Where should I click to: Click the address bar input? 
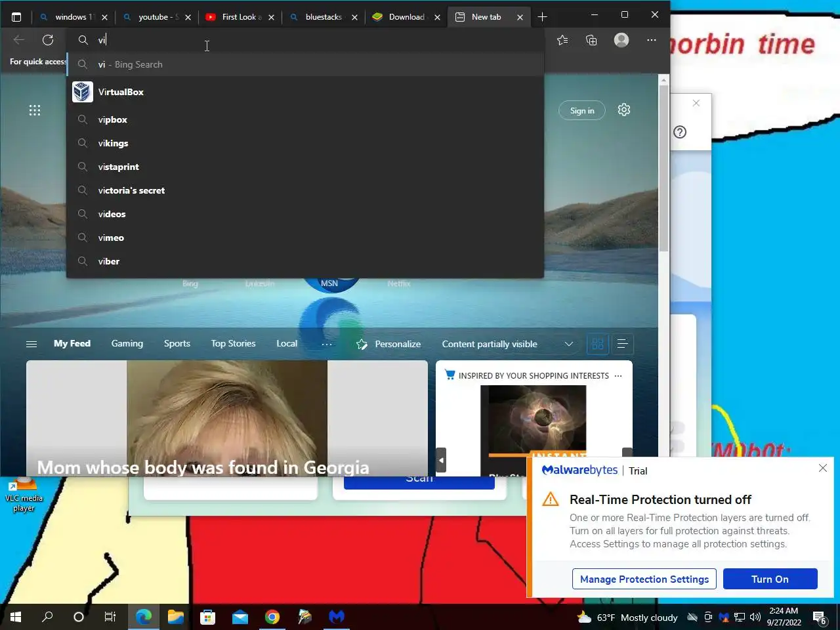tap(305, 40)
